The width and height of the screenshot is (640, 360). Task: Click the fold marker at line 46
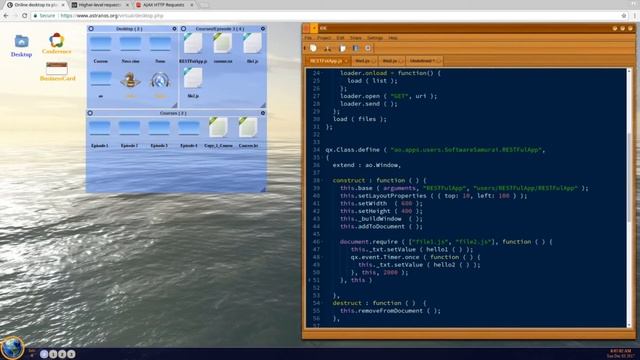pyautogui.click(x=322, y=242)
